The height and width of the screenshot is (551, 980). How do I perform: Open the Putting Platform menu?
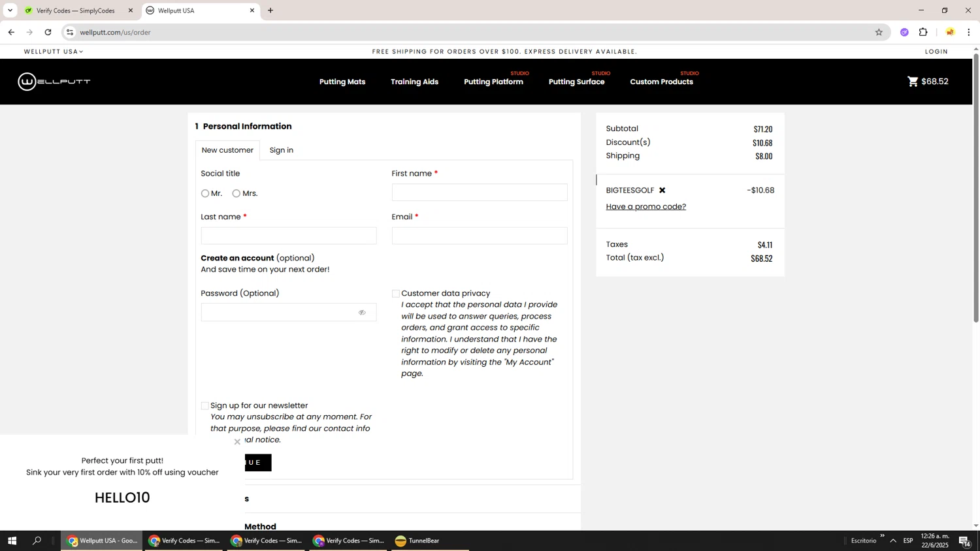coord(493,82)
